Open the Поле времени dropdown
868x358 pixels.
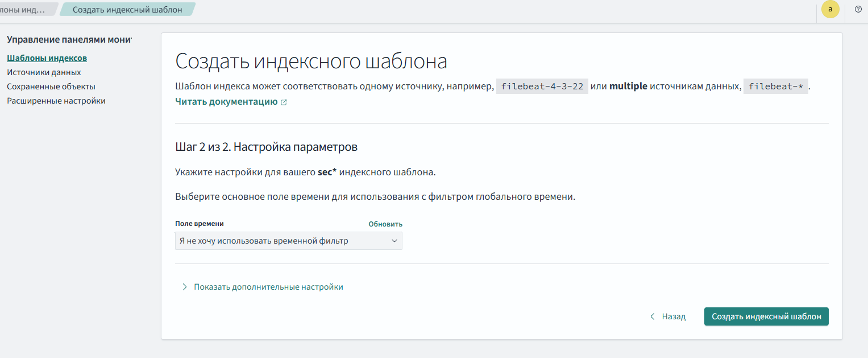click(288, 241)
